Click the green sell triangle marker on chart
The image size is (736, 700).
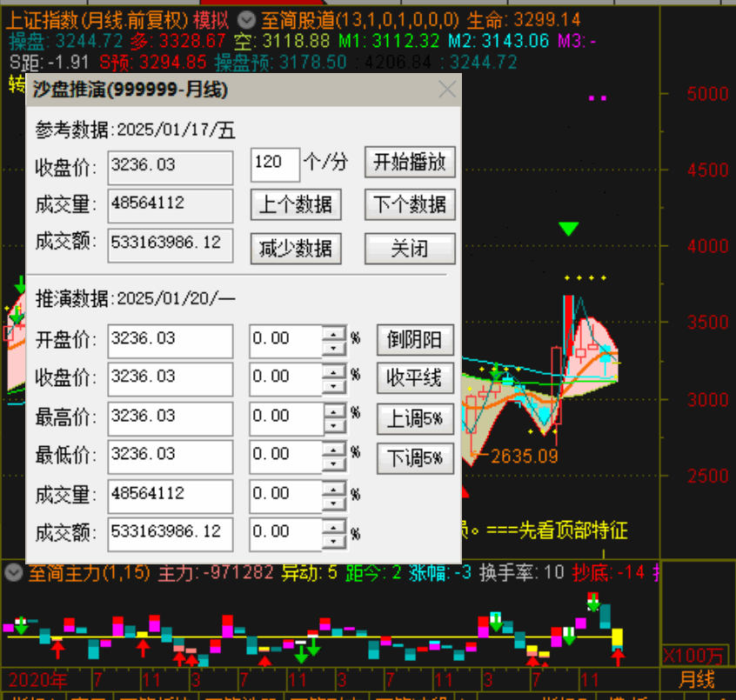(x=569, y=229)
